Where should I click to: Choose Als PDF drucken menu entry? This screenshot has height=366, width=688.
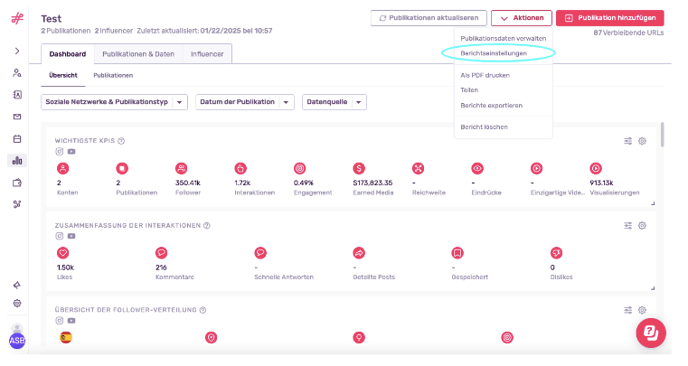485,75
